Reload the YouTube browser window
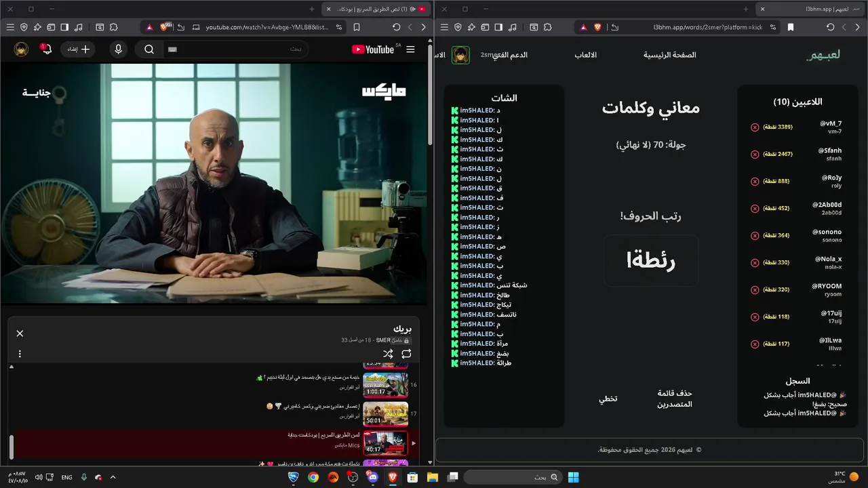The width and height of the screenshot is (868, 488). 397,27
